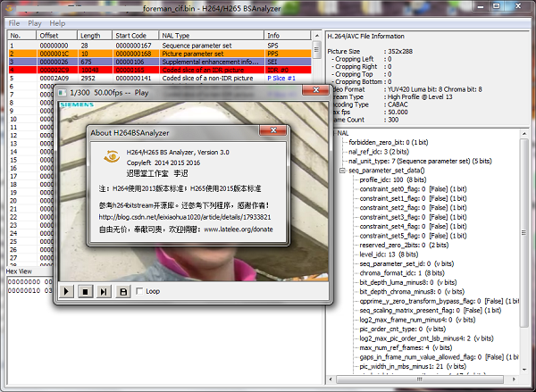Close the About H264BSAnalyzer dialog

[x=273, y=129]
